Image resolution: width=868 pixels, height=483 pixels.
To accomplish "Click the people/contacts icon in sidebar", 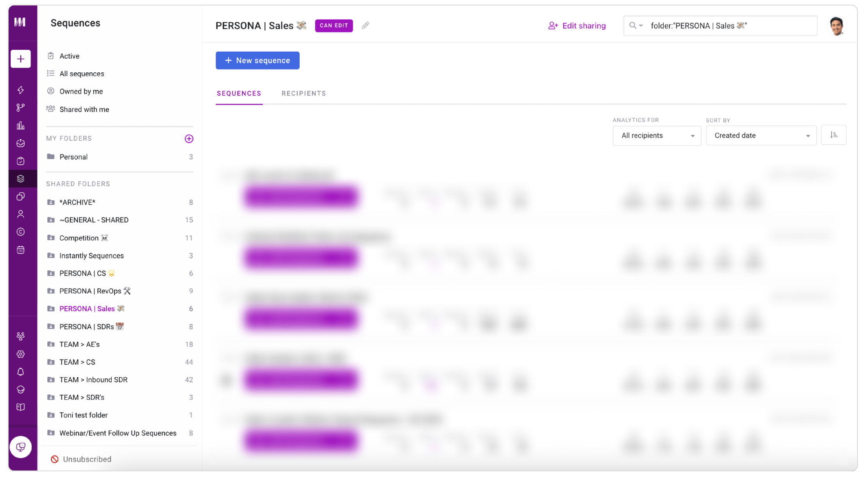I will [20, 214].
